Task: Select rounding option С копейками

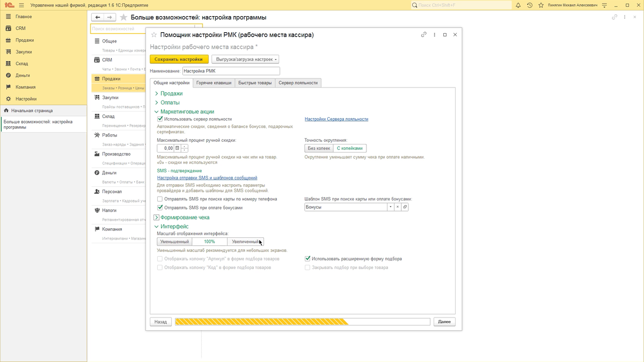Action: click(x=350, y=148)
